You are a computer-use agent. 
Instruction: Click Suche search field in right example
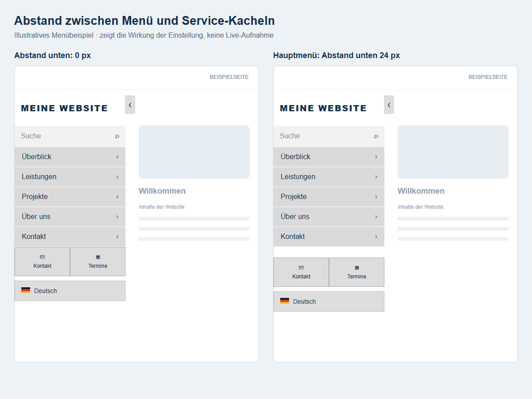(x=329, y=137)
